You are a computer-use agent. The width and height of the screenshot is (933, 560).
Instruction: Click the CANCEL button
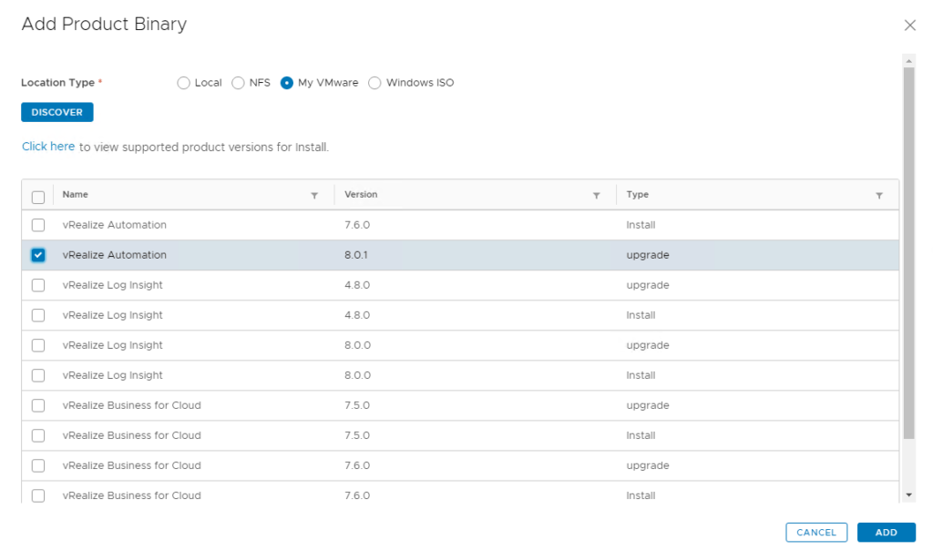pos(816,533)
